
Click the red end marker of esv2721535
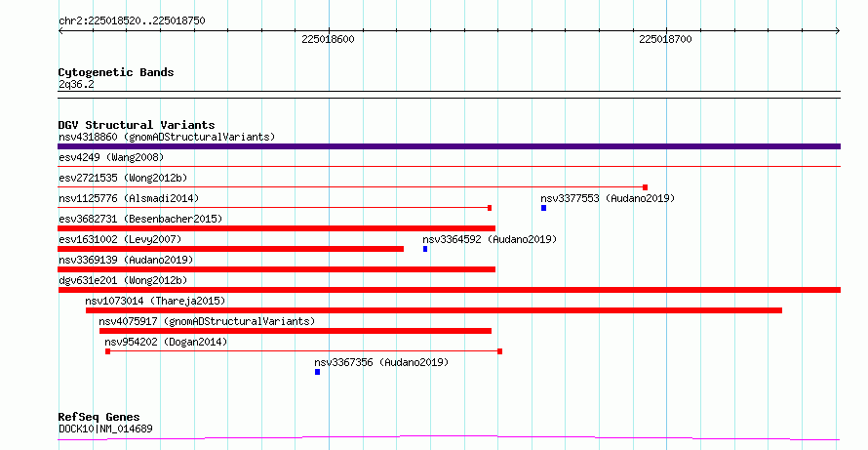click(x=645, y=187)
